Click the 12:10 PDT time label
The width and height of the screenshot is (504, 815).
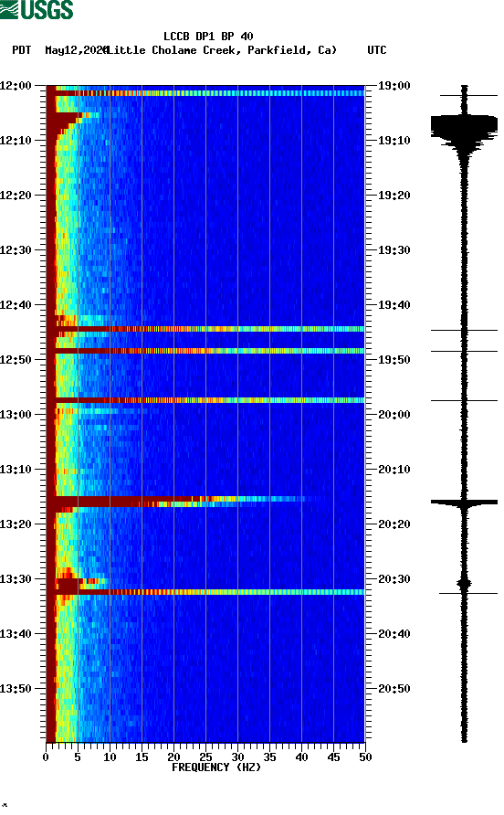click(x=16, y=141)
